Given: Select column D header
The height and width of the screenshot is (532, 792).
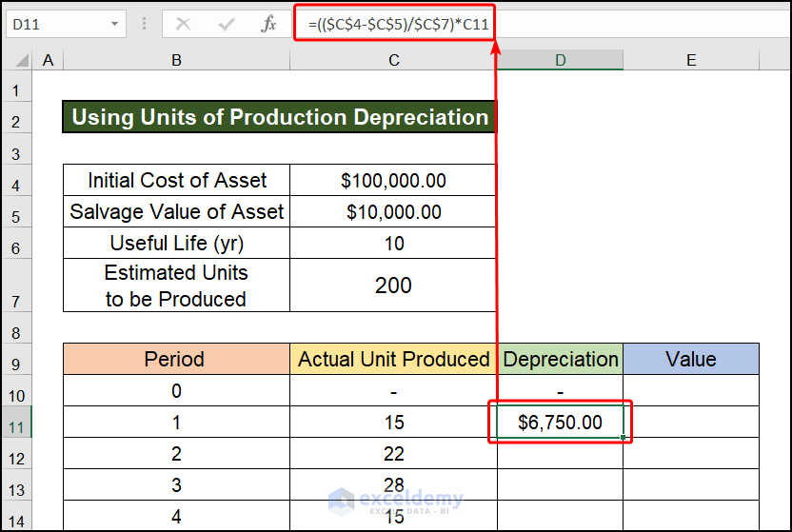Looking at the screenshot, I should click(560, 60).
